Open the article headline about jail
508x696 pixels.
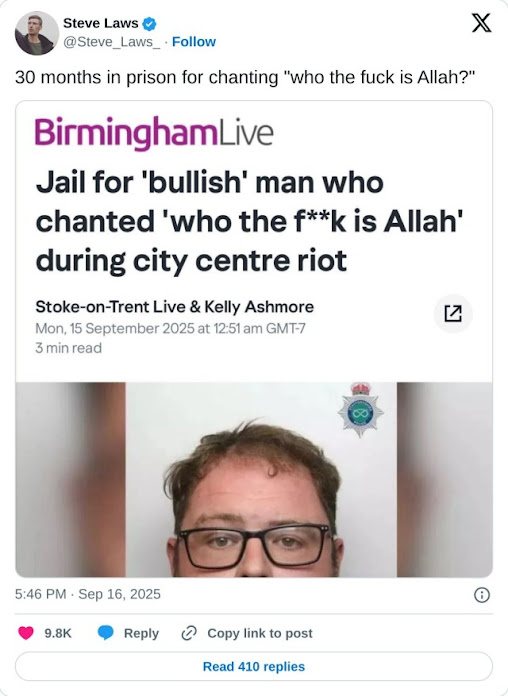pos(250,221)
